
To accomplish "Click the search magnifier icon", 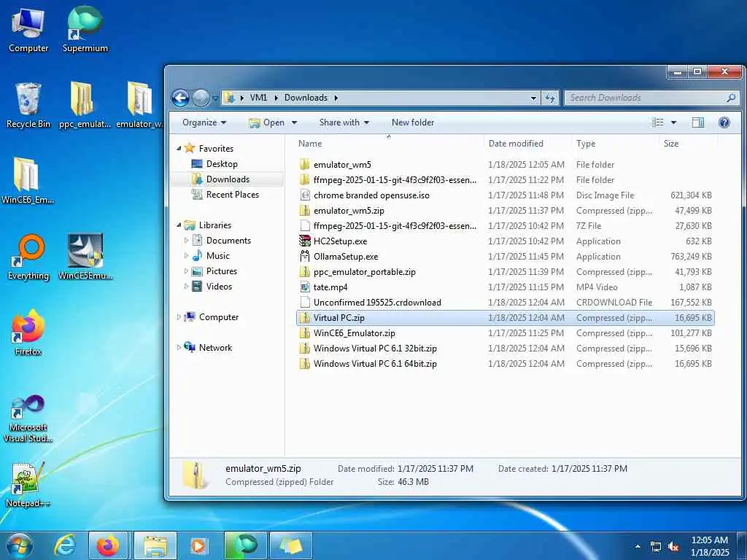I will click(731, 98).
